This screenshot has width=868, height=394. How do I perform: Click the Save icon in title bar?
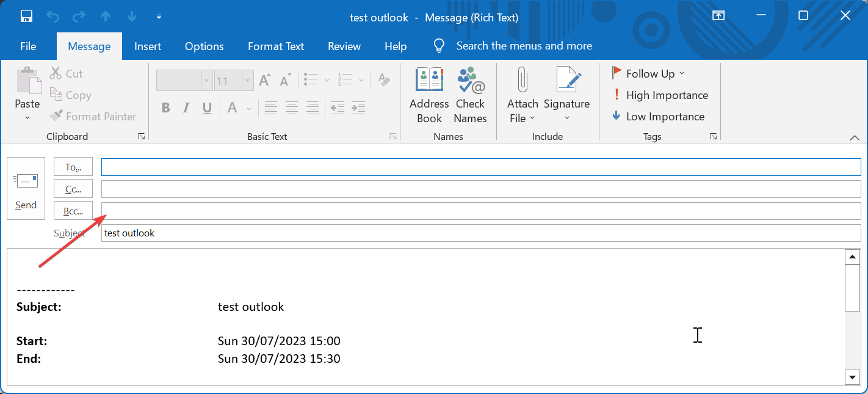(x=26, y=16)
